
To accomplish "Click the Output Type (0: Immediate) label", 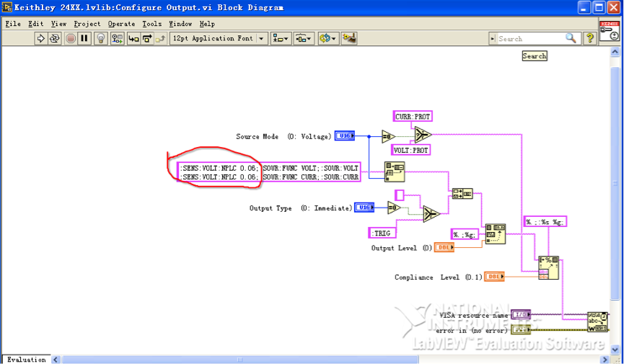I will [301, 208].
